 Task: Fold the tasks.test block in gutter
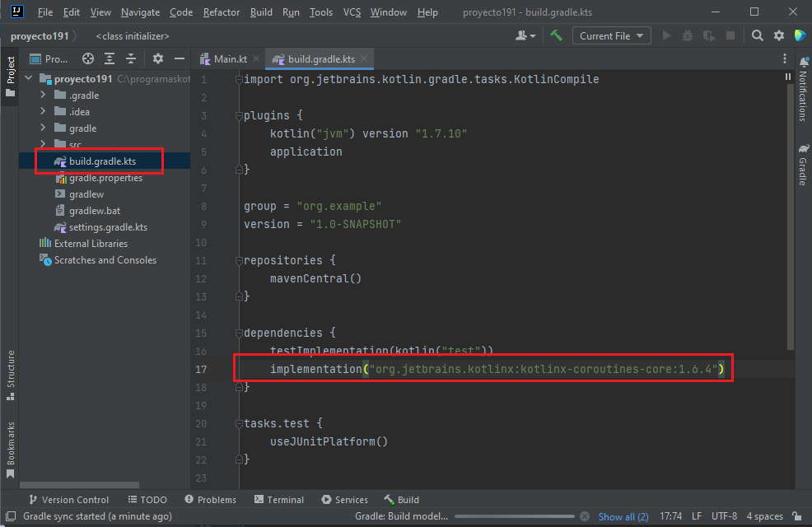[x=239, y=423]
